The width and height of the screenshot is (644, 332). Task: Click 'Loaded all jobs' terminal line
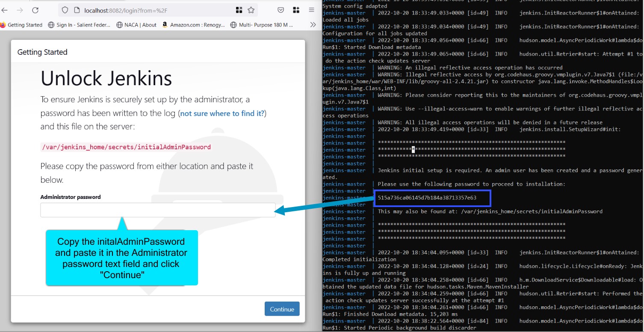tap(345, 20)
